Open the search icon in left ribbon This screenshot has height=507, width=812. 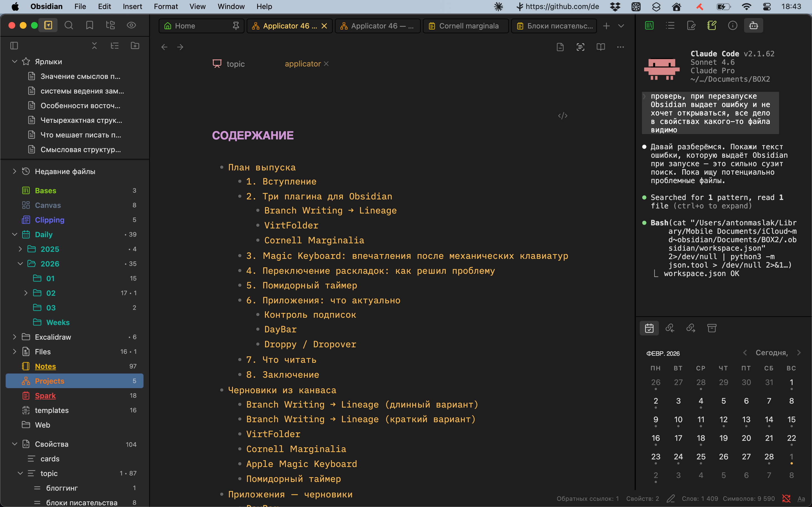tap(69, 25)
